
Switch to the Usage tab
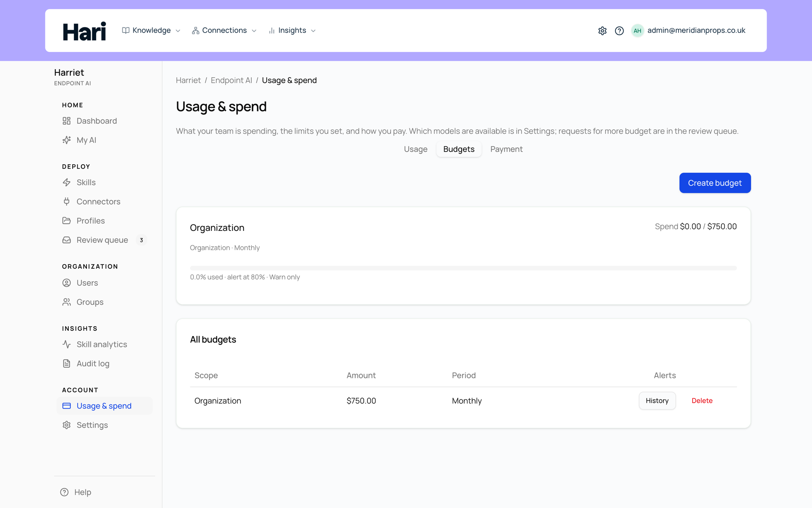click(415, 149)
